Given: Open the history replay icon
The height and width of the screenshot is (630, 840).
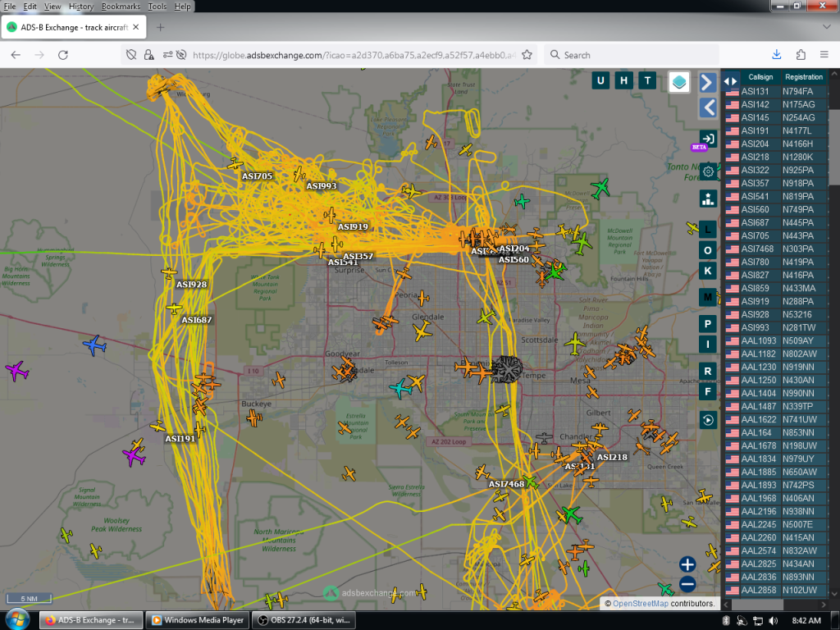Looking at the screenshot, I should click(x=708, y=420).
